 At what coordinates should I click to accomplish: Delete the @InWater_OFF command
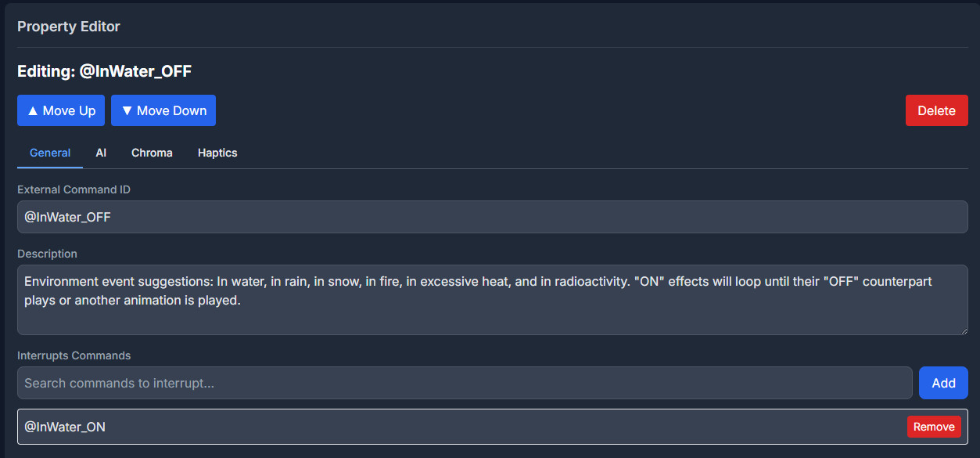coord(936,110)
